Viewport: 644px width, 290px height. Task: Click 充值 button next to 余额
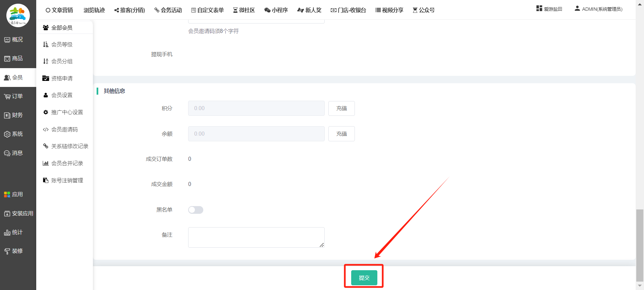click(x=341, y=134)
